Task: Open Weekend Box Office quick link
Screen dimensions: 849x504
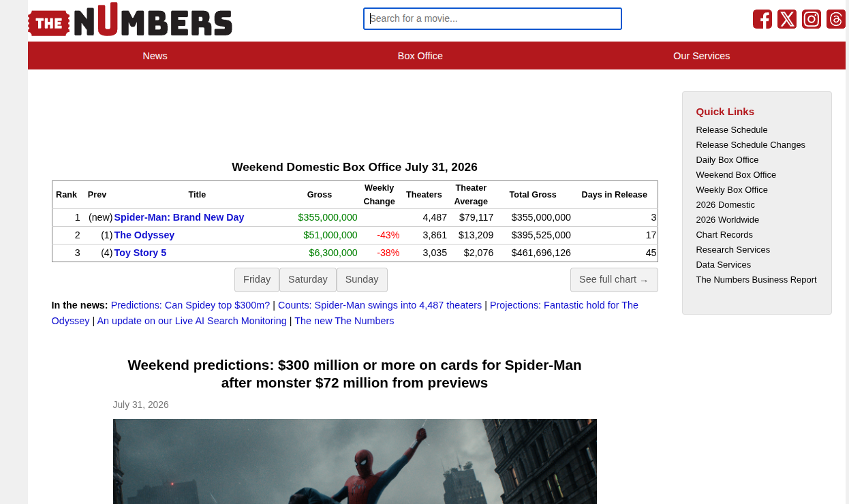Action: coord(736,175)
